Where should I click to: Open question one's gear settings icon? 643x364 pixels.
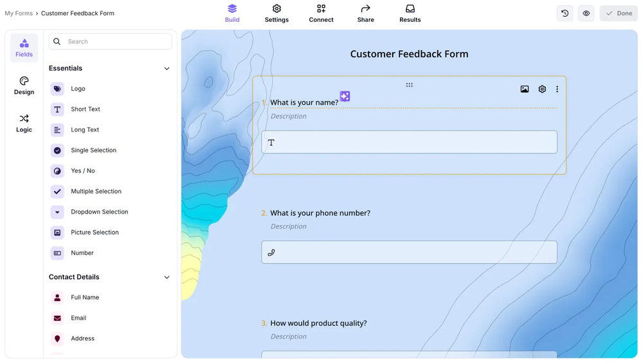542,89
